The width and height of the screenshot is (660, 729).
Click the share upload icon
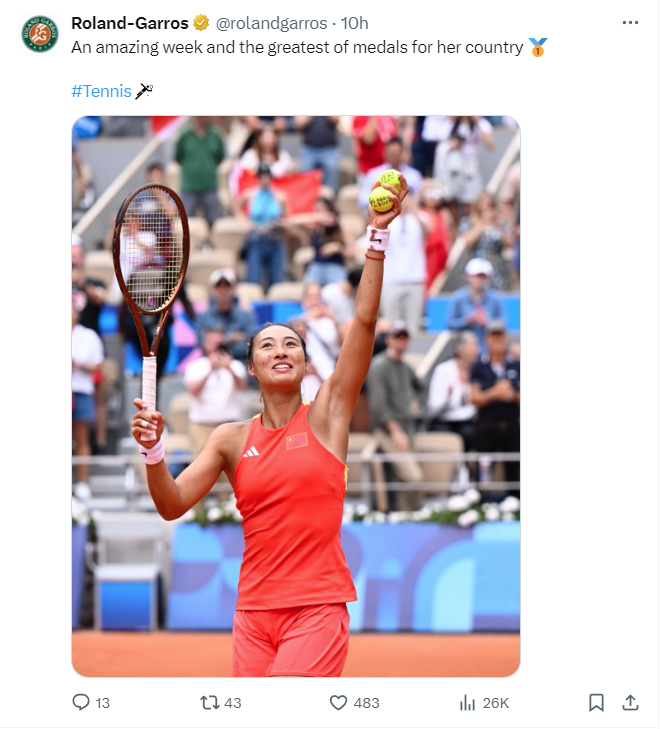tap(630, 702)
